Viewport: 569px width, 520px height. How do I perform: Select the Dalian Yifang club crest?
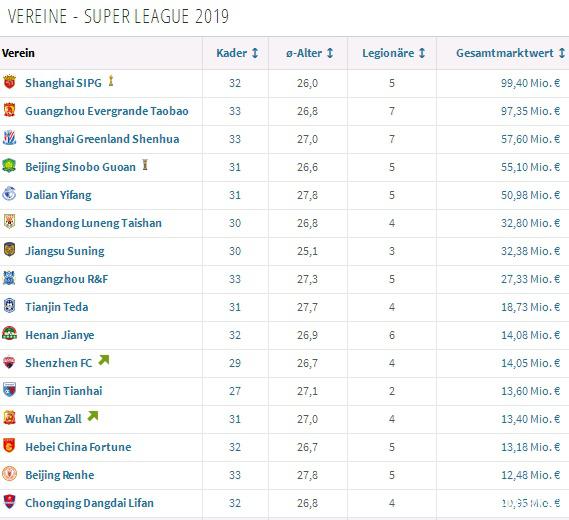(9, 194)
